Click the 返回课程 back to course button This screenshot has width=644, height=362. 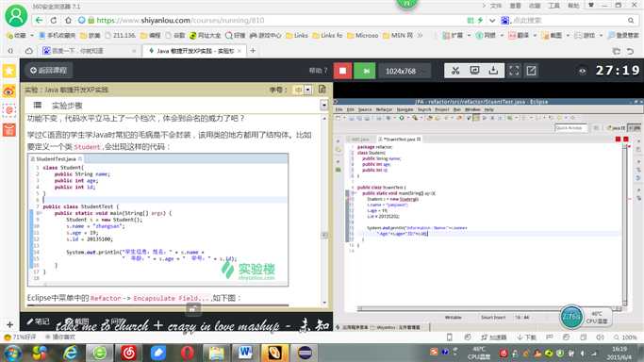click(x=49, y=70)
